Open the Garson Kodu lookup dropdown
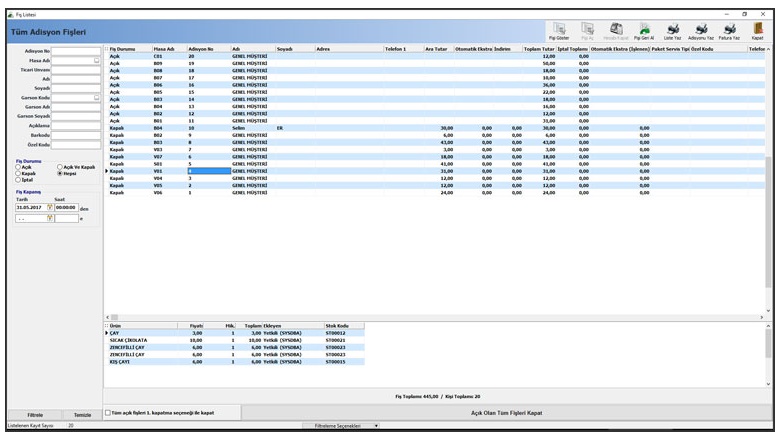 coord(97,97)
